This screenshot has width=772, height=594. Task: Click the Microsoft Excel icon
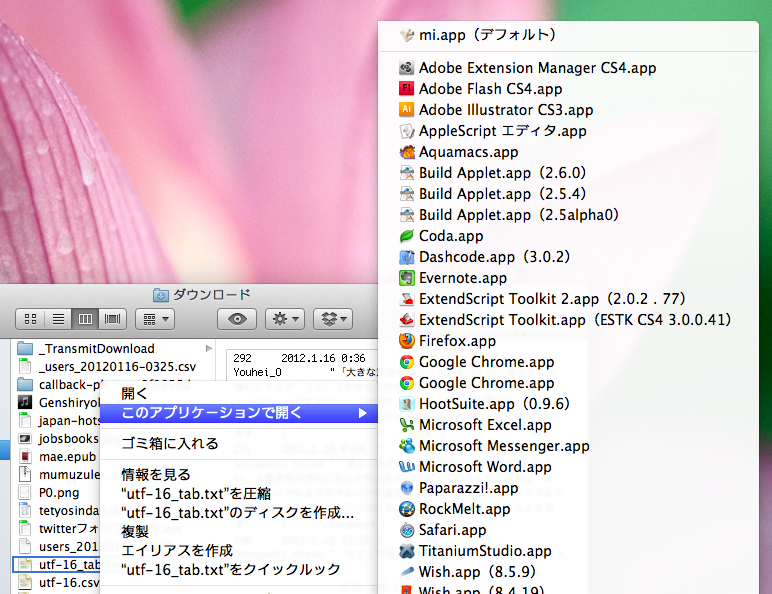click(x=406, y=425)
